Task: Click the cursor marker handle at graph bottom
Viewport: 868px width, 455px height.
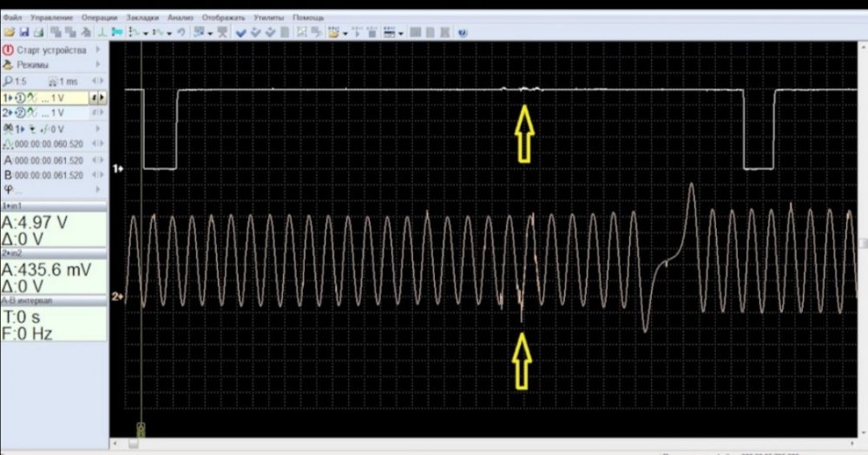Action: pos(141,429)
